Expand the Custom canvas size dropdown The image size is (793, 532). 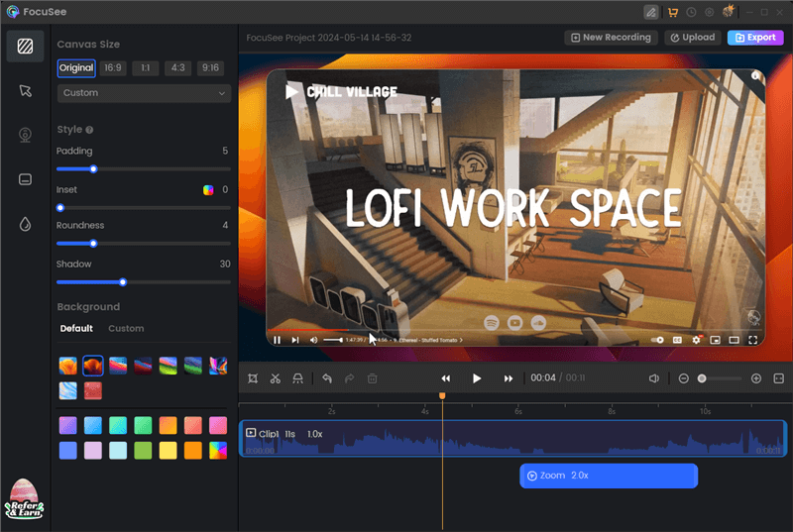point(144,93)
